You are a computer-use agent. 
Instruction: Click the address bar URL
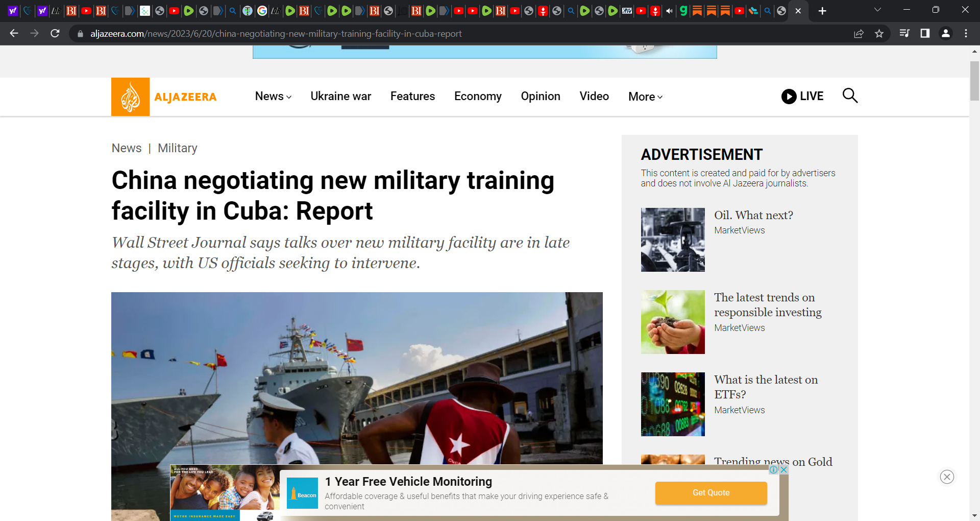click(276, 34)
